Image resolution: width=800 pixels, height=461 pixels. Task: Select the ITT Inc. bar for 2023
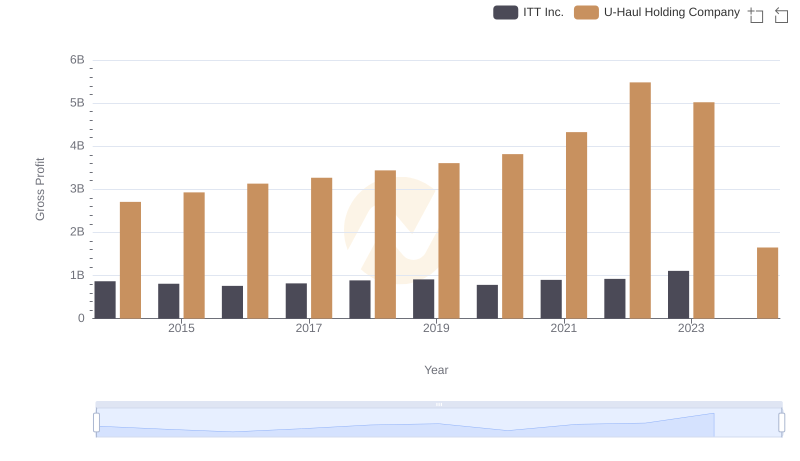(678, 295)
